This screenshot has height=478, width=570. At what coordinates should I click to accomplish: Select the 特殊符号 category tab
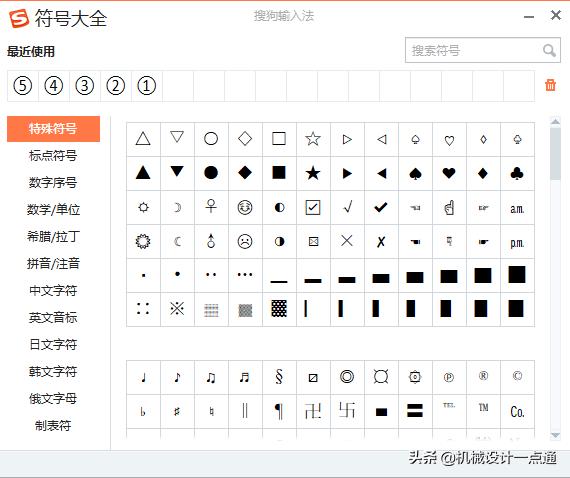coord(53,129)
